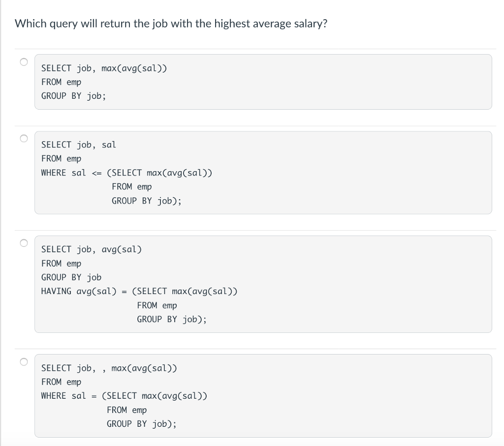Click 'GROUP BY job);' in the third answer's subquery

[x=172, y=320]
